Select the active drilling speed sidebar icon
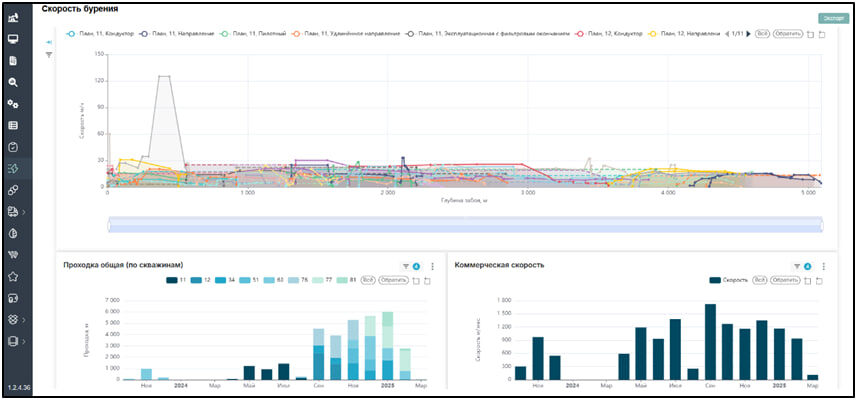 coord(14,168)
